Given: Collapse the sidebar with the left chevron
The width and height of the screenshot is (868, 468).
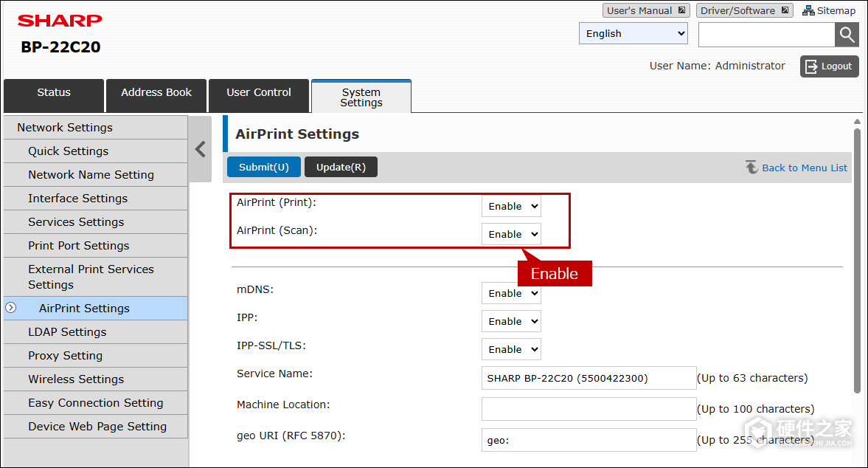Looking at the screenshot, I should coord(201,149).
